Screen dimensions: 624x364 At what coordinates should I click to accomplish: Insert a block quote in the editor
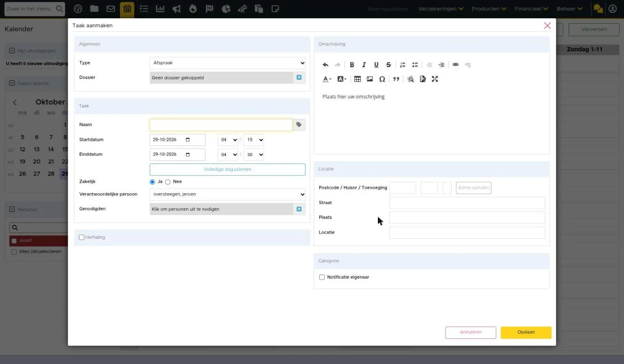pos(396,79)
